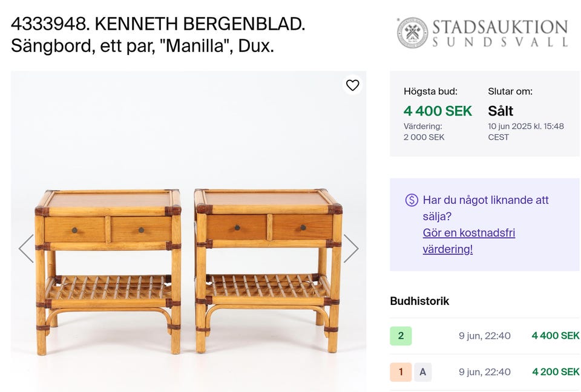Click the orange bid number badge "1"

tap(401, 372)
